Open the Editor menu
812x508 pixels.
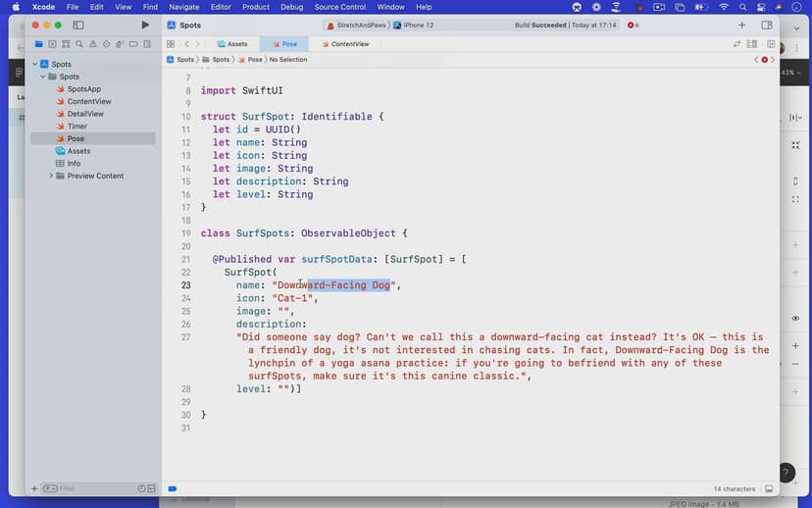point(221,7)
